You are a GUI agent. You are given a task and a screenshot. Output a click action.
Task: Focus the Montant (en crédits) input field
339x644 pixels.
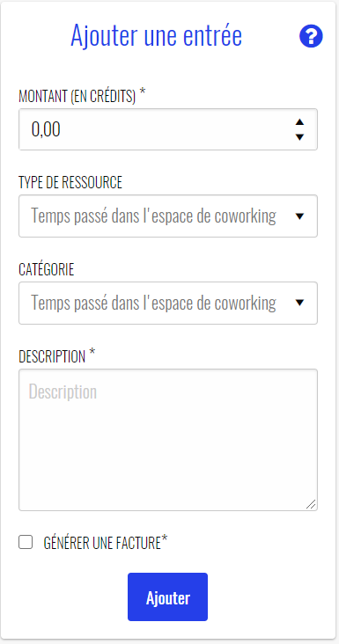(x=168, y=129)
